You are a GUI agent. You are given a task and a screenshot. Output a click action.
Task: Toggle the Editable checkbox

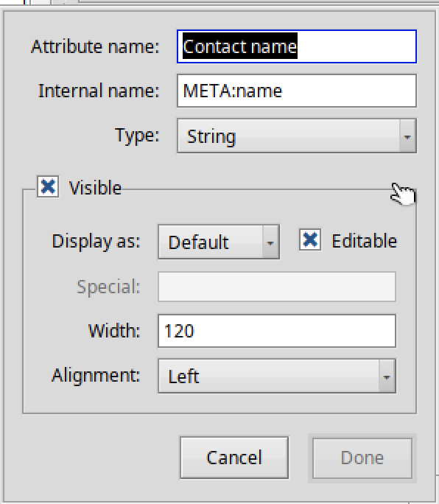pos(310,239)
